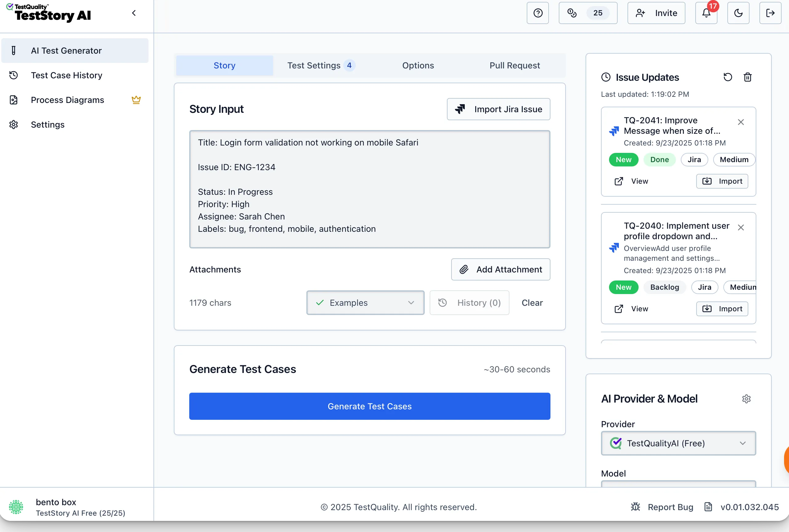Click Jira tag on TQ-2041 card
The height and width of the screenshot is (532, 789).
[694, 160]
